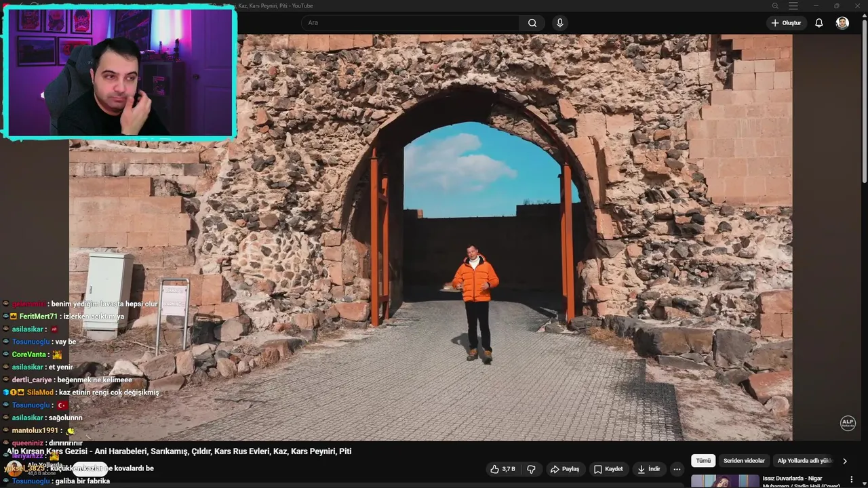Click the browser zoom magnifier icon in titlebar

pyautogui.click(x=775, y=6)
